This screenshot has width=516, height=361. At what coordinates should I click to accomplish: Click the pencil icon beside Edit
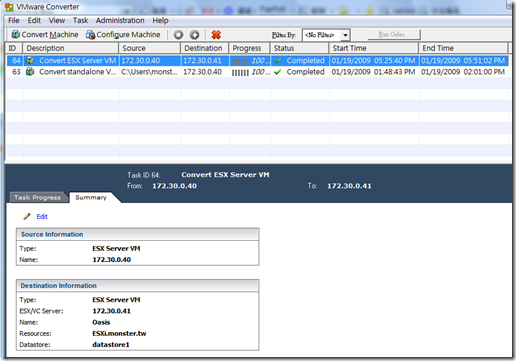(27, 217)
